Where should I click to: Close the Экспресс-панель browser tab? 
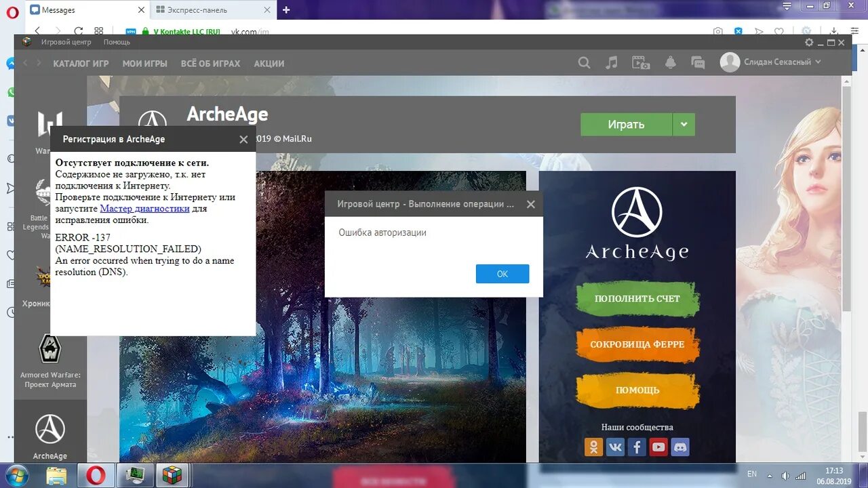coord(269,10)
